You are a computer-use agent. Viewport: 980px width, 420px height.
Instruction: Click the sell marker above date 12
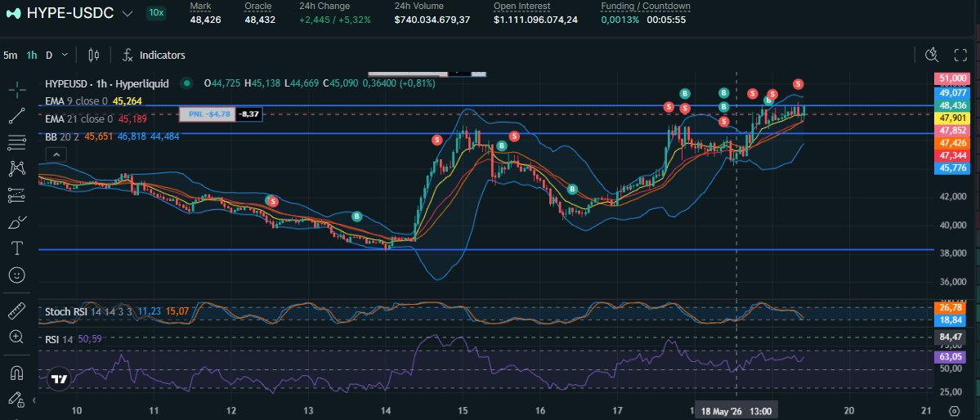tap(273, 201)
